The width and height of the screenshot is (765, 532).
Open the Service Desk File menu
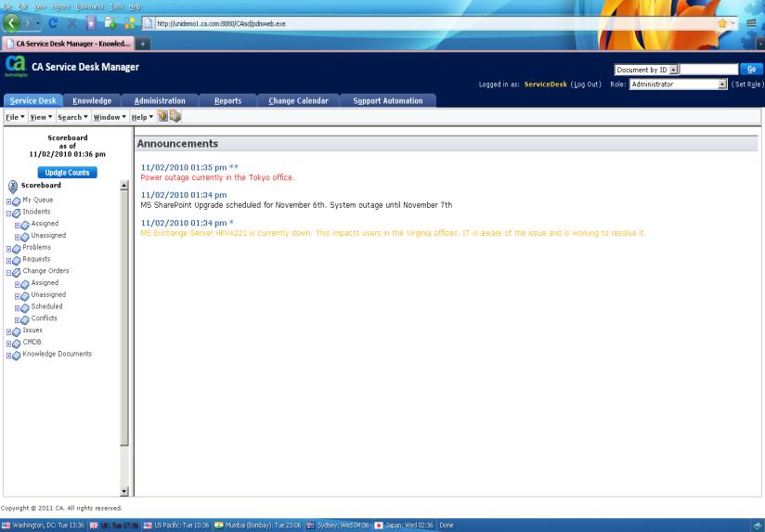pos(15,117)
